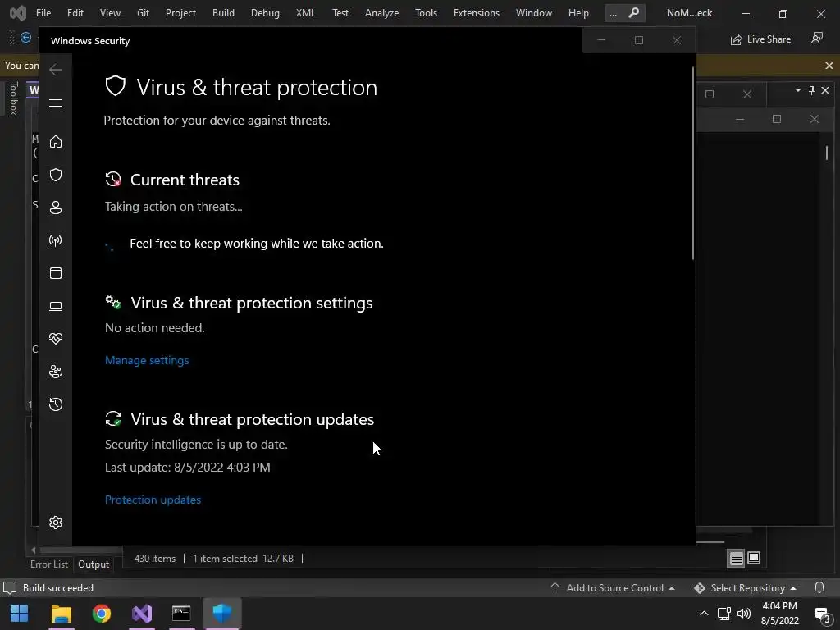Open the Window menu

(533, 13)
